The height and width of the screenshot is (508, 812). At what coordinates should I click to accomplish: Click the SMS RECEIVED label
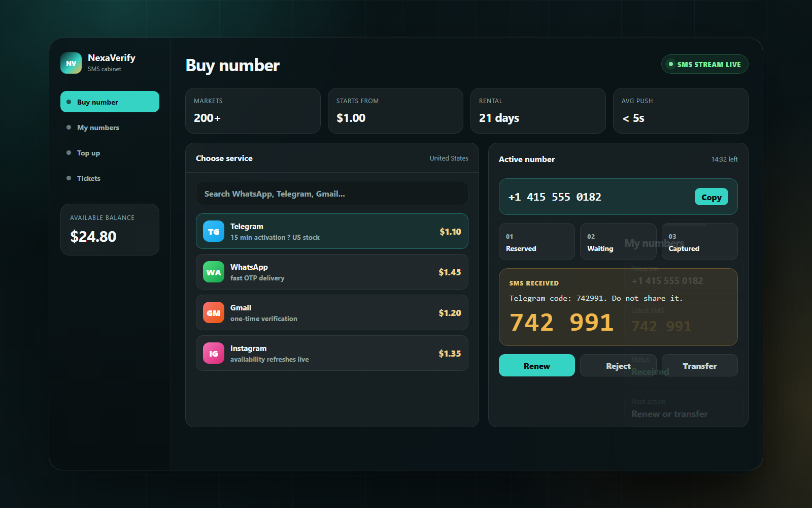[534, 283]
